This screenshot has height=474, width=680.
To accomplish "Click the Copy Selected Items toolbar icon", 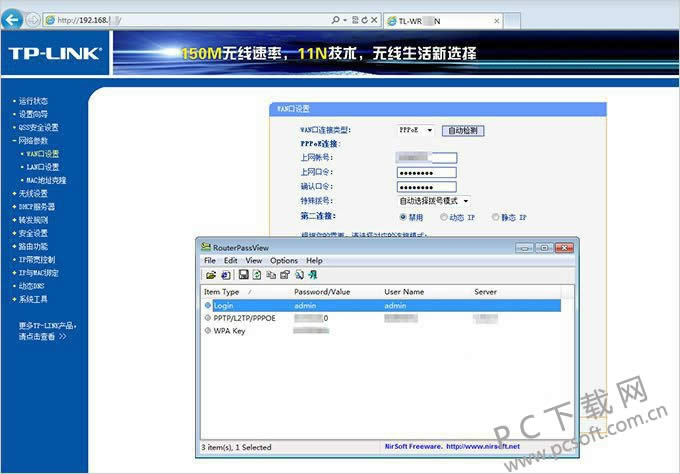I will [x=271, y=275].
